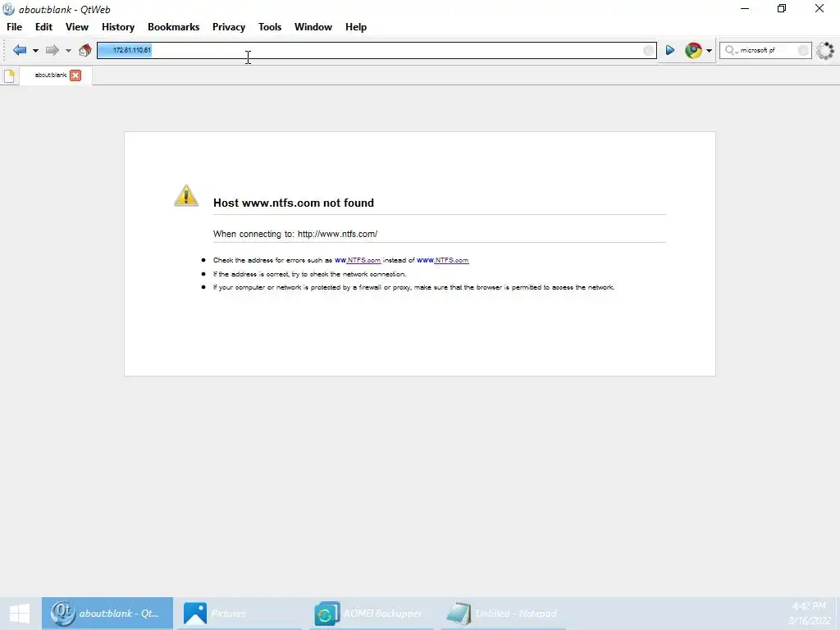
Task: Open the File menu
Action: [x=15, y=27]
